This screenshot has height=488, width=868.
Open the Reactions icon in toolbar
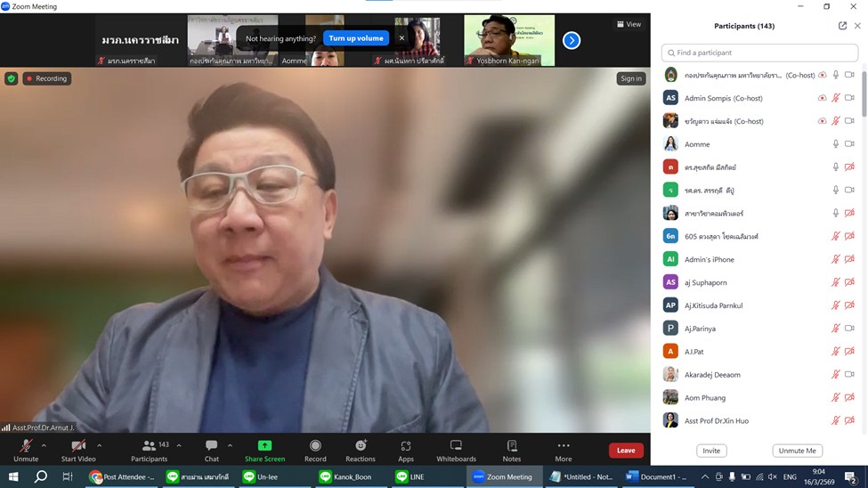tap(361, 446)
